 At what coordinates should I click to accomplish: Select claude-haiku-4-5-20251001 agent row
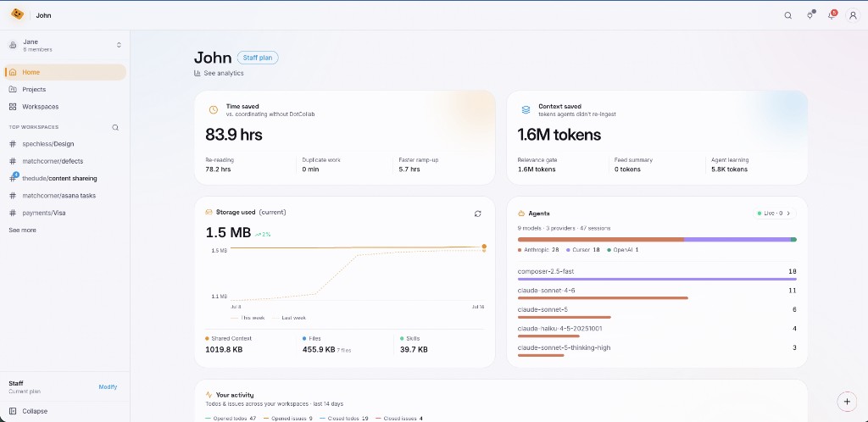tap(657, 331)
